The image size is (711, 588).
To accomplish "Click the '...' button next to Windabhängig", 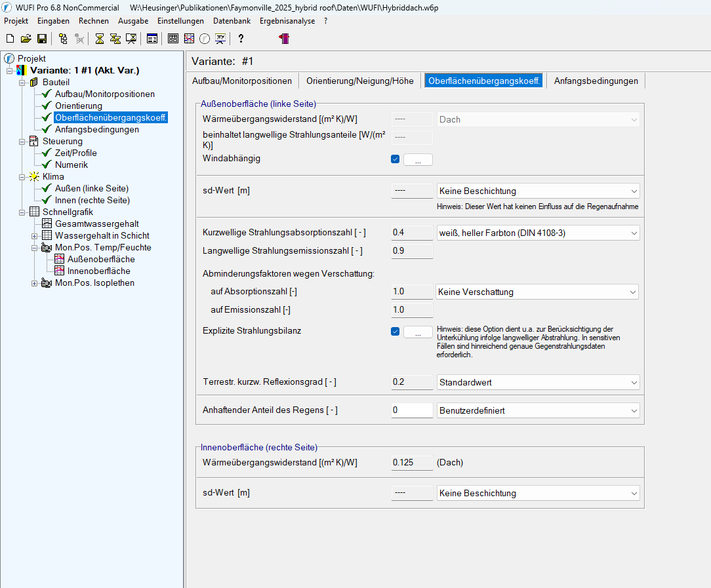I will click(x=418, y=160).
